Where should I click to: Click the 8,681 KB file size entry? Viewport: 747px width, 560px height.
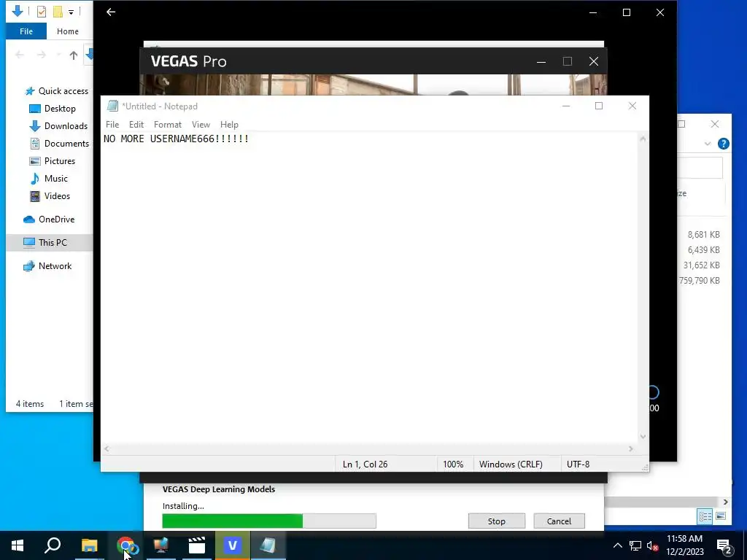(x=704, y=234)
